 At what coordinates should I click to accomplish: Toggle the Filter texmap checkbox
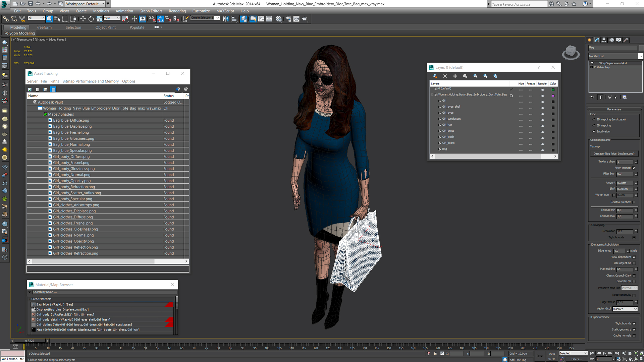coord(634,168)
